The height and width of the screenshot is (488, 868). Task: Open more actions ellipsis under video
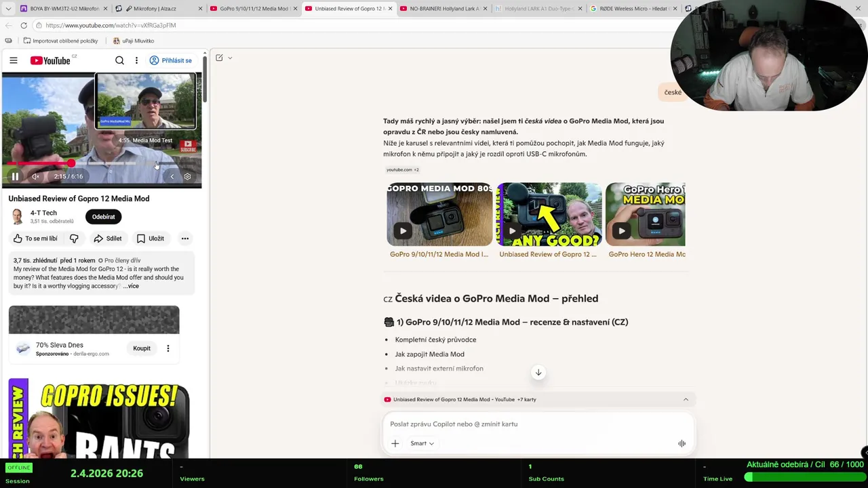(184, 239)
